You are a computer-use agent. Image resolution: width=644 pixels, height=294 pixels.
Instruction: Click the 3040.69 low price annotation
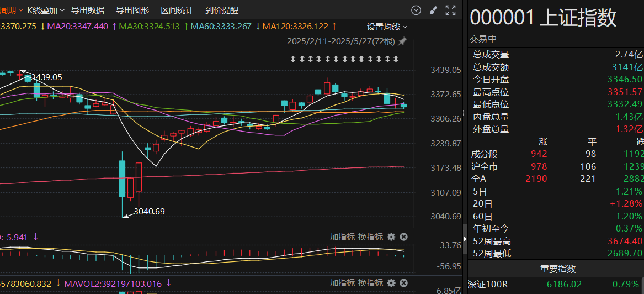[149, 211]
